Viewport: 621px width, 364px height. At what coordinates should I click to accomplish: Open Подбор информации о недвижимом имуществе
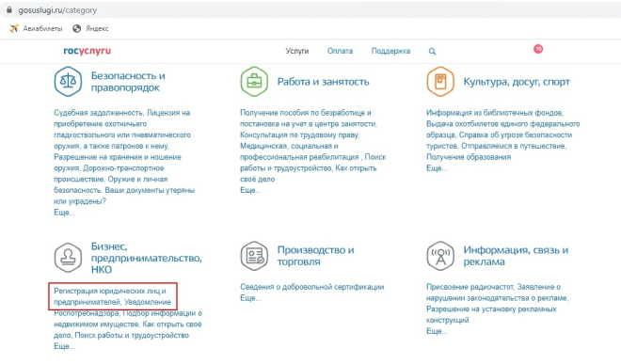click(x=128, y=319)
